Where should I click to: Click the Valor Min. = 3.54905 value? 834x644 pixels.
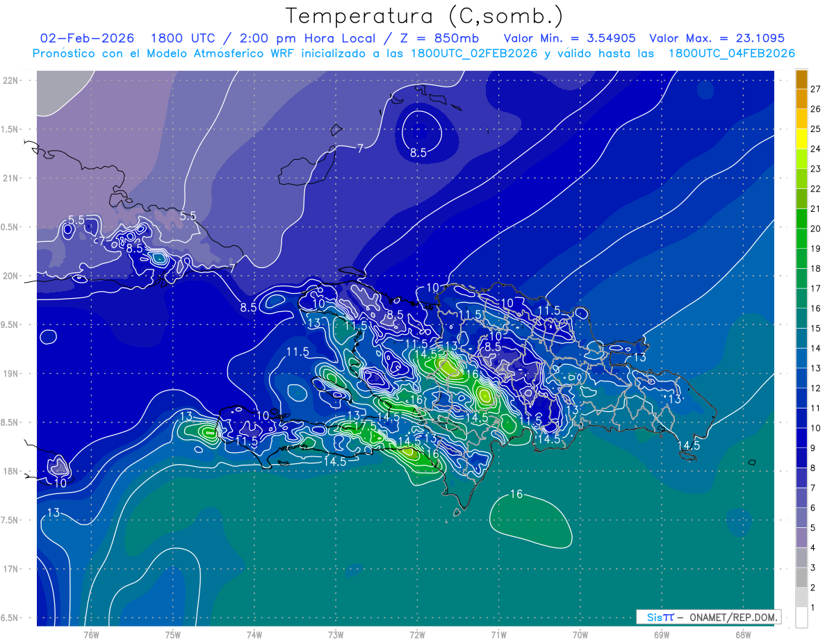point(569,38)
